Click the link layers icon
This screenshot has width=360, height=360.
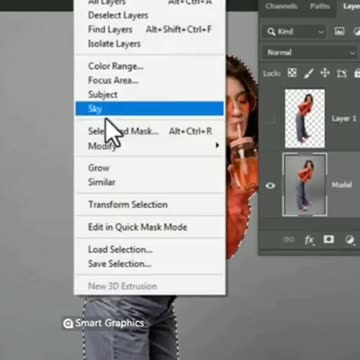[288, 240]
